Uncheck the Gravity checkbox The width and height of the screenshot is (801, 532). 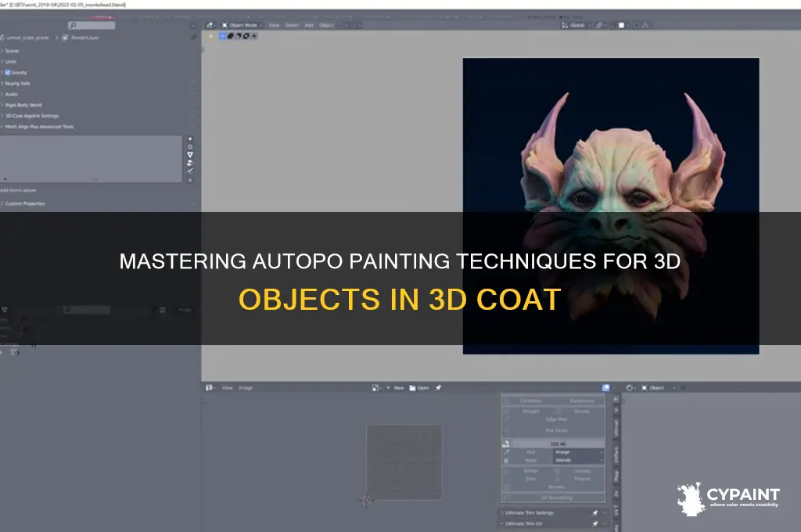pos(8,73)
